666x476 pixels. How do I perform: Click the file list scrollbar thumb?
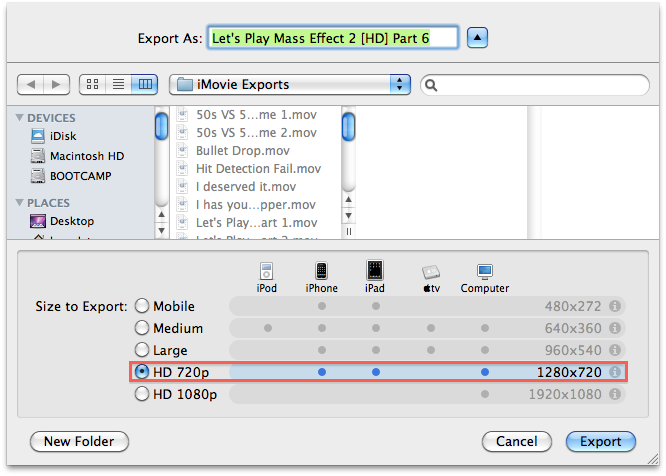pos(348,126)
